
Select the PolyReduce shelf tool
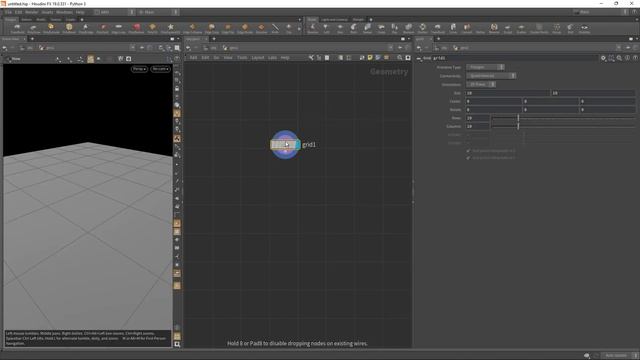(x=136, y=28)
